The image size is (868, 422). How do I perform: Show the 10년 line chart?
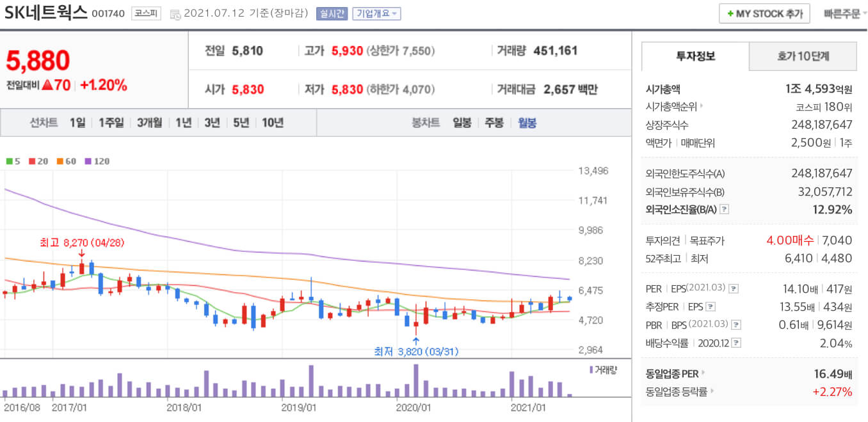(273, 123)
